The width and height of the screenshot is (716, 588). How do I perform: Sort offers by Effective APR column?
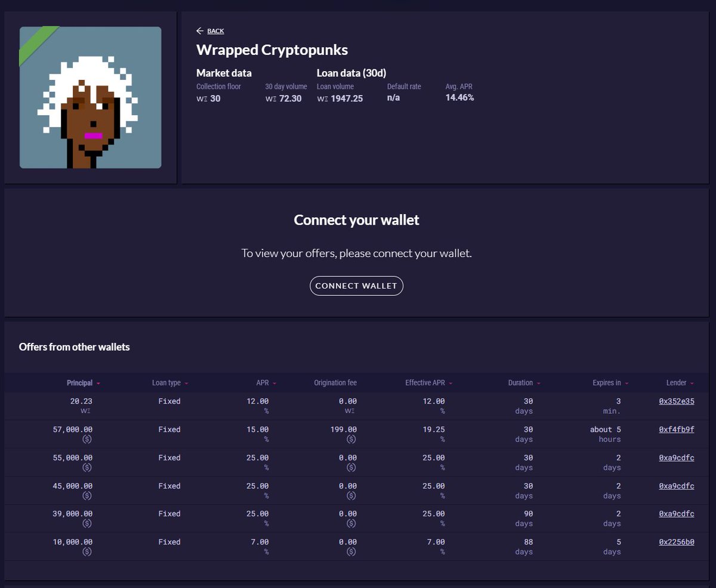[x=429, y=383]
